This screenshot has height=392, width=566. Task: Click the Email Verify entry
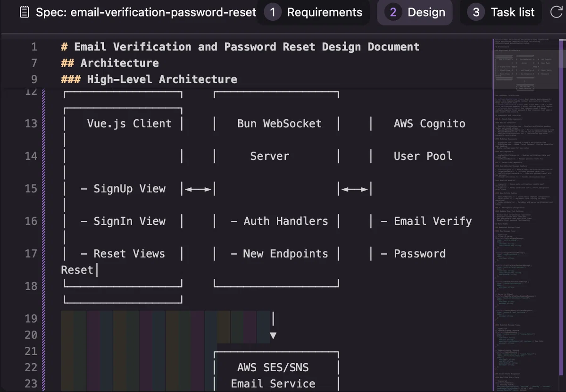(x=426, y=221)
